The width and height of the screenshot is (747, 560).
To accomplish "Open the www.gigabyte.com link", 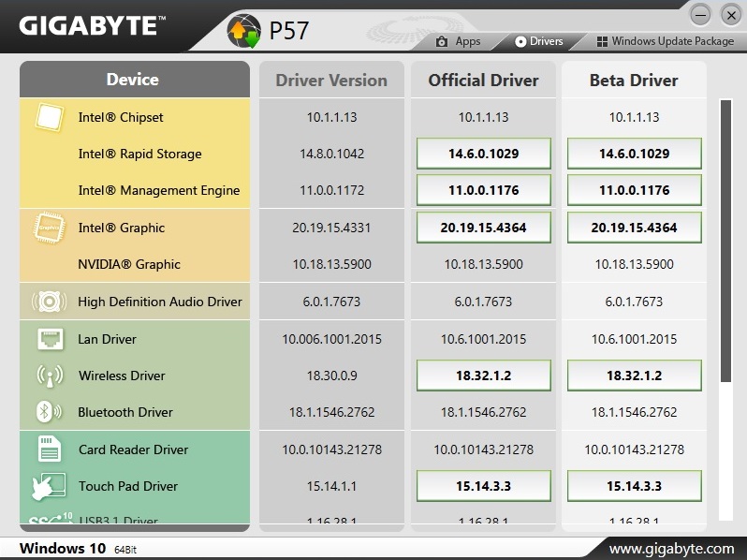I will point(672,549).
